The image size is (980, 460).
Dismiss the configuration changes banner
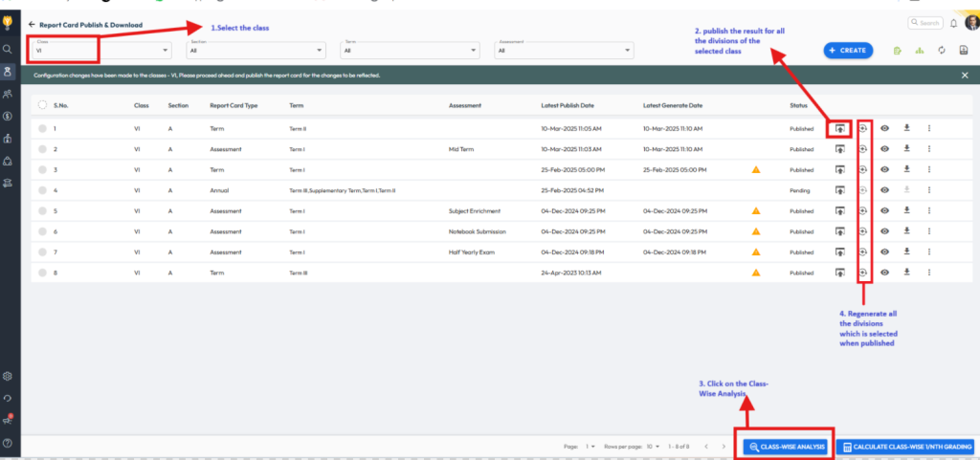tap(964, 75)
